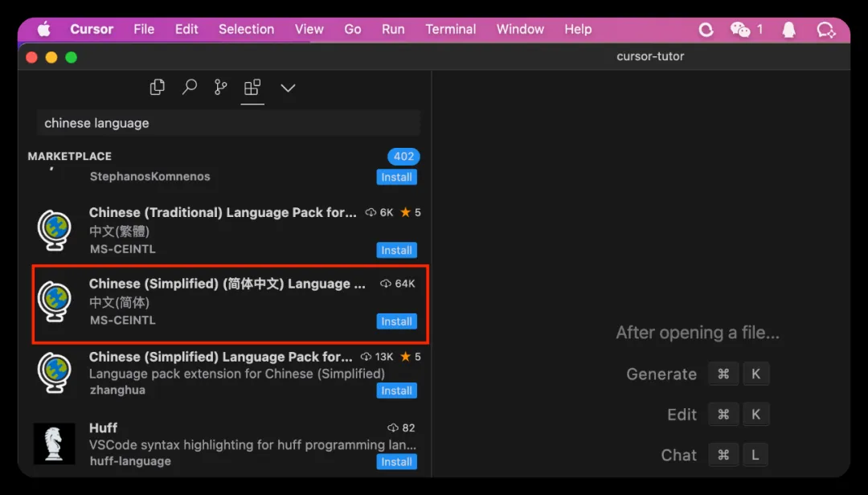
Task: Open the Run menu
Action: pos(393,30)
